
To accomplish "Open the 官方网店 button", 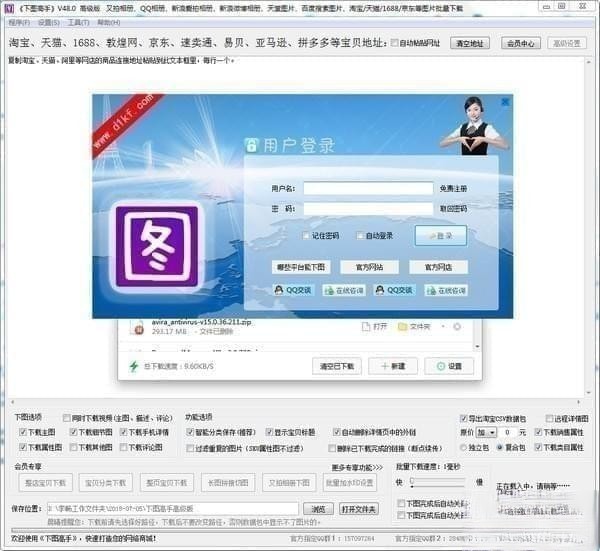I will 438,267.
